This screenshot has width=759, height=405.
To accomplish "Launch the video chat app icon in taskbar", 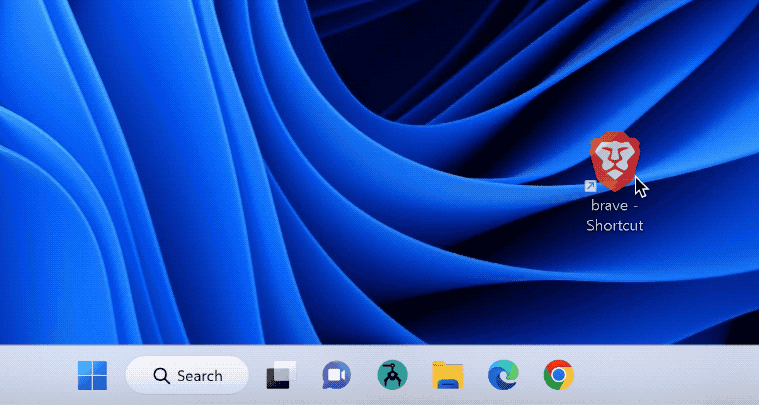I will (x=336, y=375).
